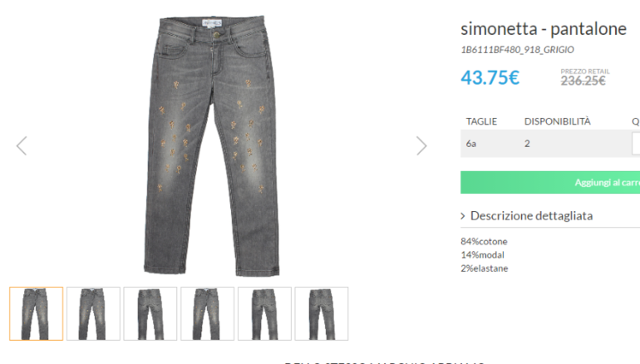Pick the sixth and last jeans thumbnail

pyautogui.click(x=322, y=313)
